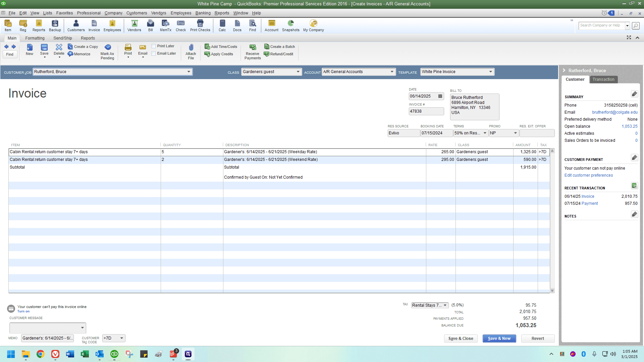
Task: Click the Memo field
Action: point(47,338)
